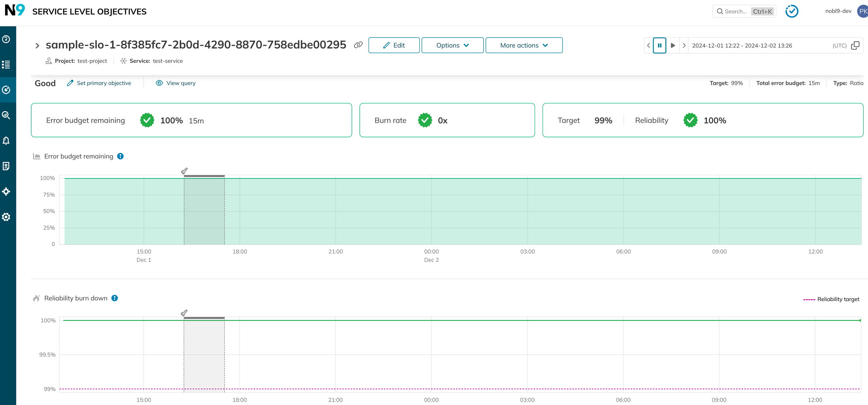The height and width of the screenshot is (405, 868).
Task: Click the test-service service name
Action: pyautogui.click(x=167, y=61)
